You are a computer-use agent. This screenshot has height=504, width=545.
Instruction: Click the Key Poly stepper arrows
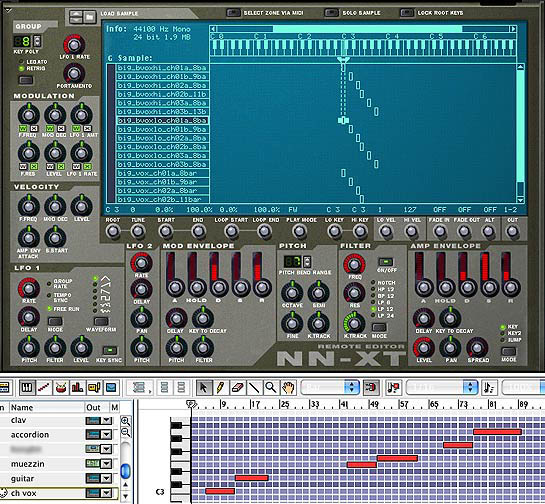tap(37, 41)
